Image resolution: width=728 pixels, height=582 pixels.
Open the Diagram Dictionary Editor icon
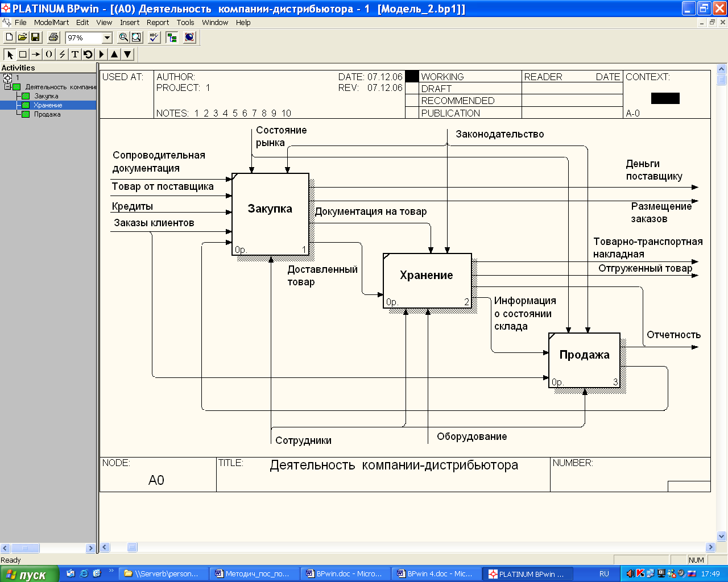tap(88, 55)
